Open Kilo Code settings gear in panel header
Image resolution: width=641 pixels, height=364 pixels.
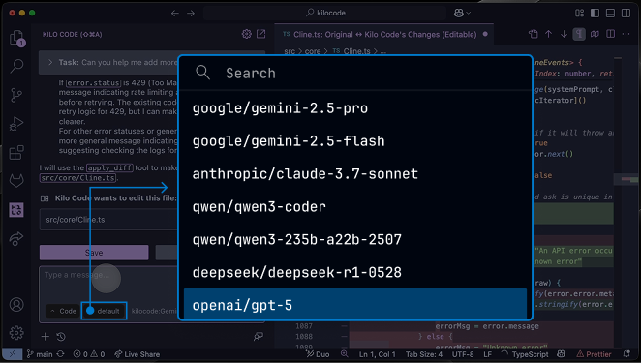point(247,34)
